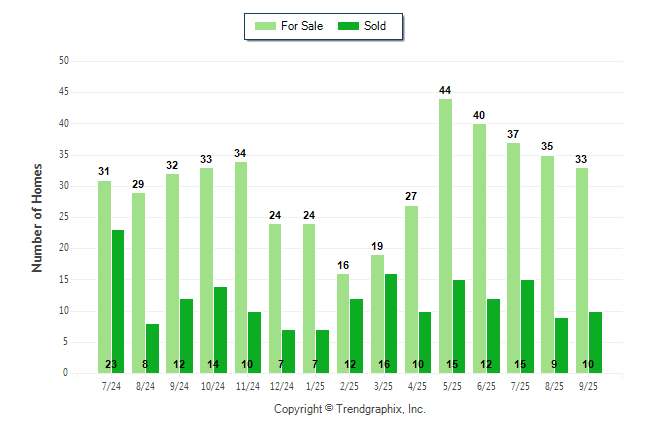646x434 pixels.
Task: Select the 6/25 For Sale bar
Action: (479, 248)
